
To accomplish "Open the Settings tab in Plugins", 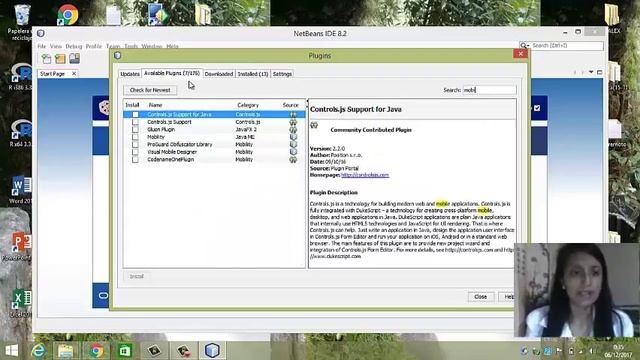I will (x=282, y=74).
